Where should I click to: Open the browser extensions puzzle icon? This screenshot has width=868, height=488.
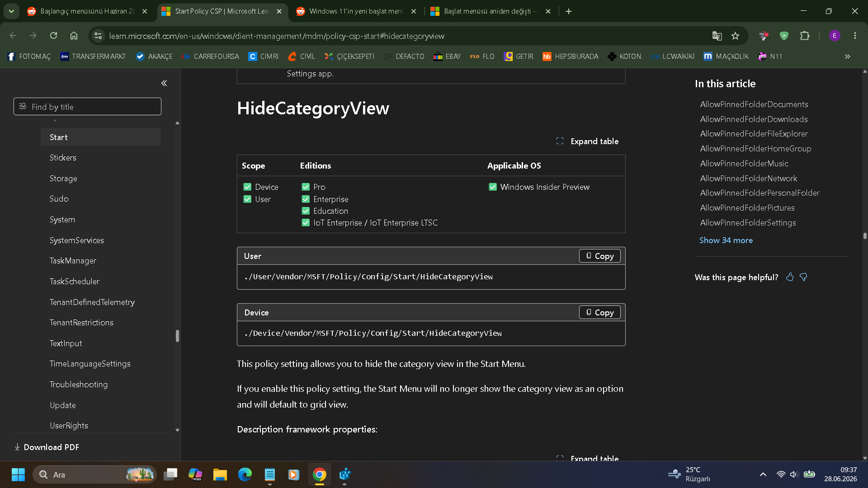click(805, 36)
